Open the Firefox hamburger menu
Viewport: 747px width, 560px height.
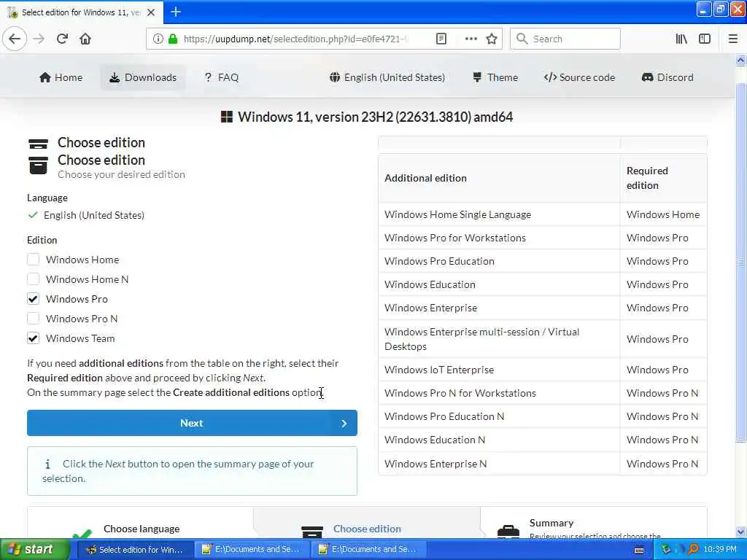[x=732, y=39]
